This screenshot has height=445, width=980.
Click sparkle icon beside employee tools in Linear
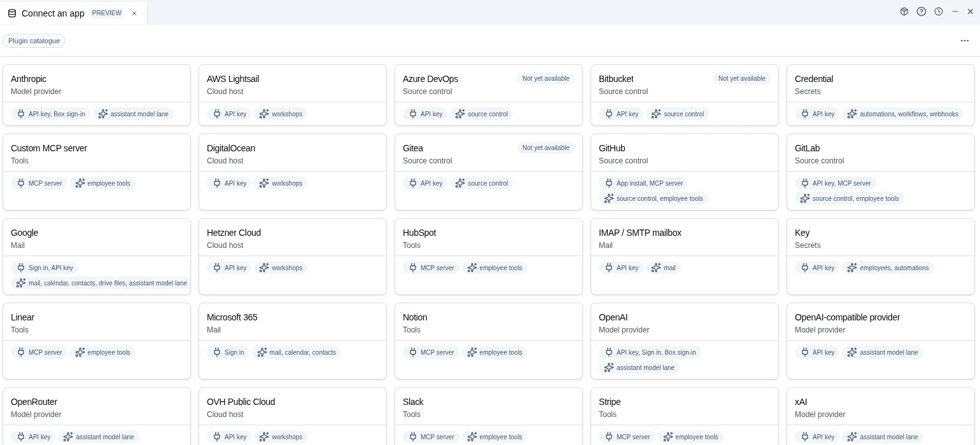(80, 352)
